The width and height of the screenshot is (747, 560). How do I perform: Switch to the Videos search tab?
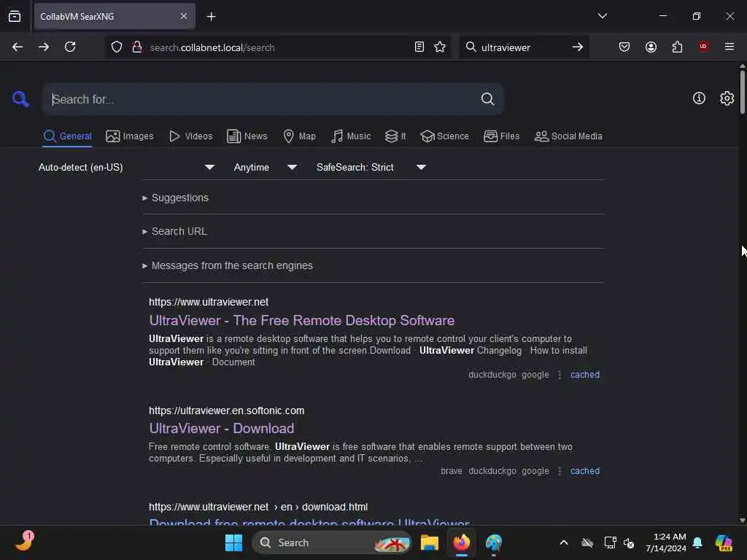pyautogui.click(x=190, y=136)
